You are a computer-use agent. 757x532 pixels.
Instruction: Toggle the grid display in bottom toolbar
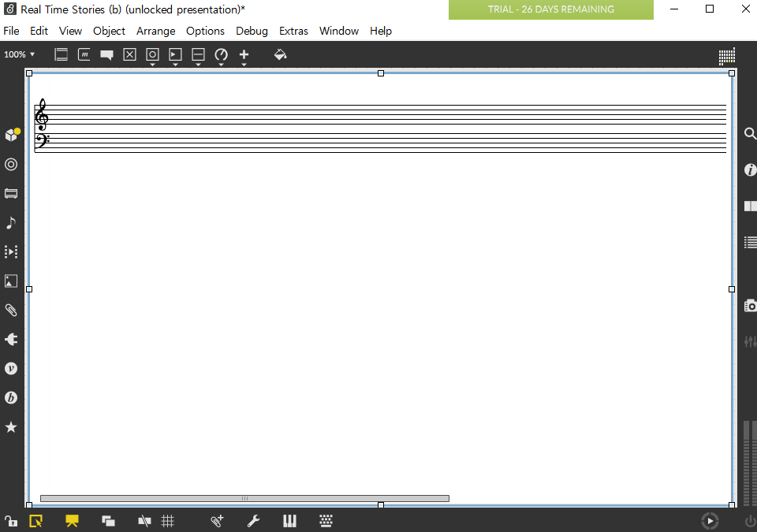168,521
